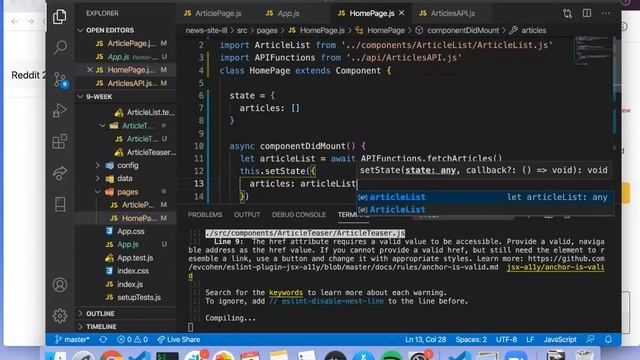
Task: Close HomePage.js in Open Editors list
Action: point(89,70)
